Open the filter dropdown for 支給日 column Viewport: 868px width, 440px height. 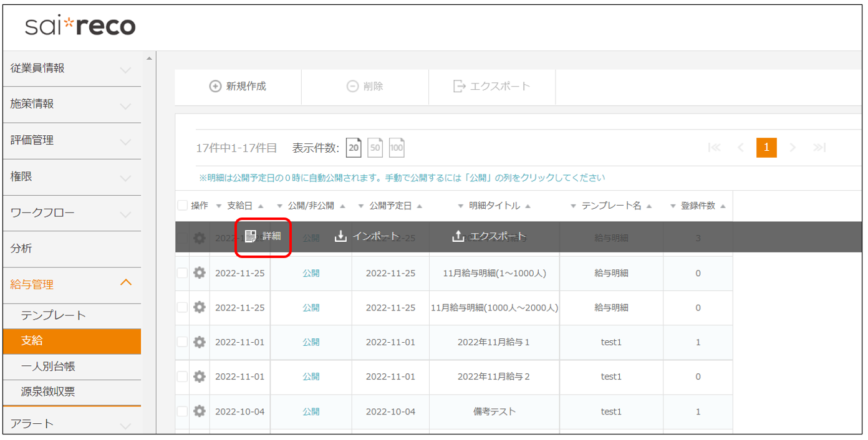click(x=219, y=206)
